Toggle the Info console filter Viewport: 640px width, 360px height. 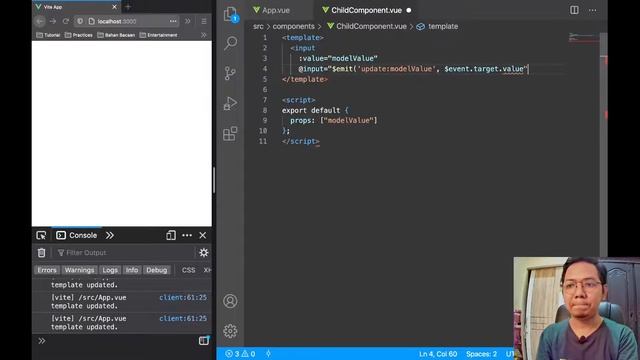point(132,270)
